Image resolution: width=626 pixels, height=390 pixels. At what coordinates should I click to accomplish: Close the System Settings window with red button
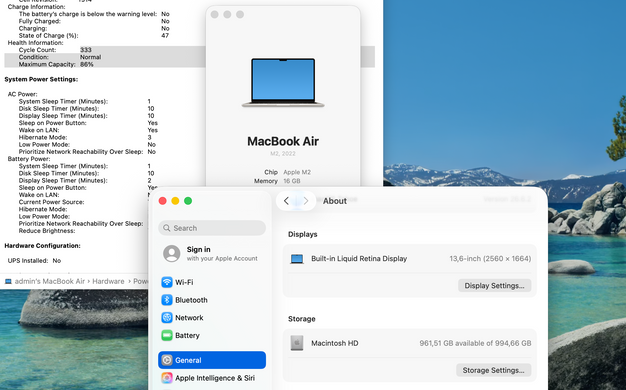pos(162,201)
